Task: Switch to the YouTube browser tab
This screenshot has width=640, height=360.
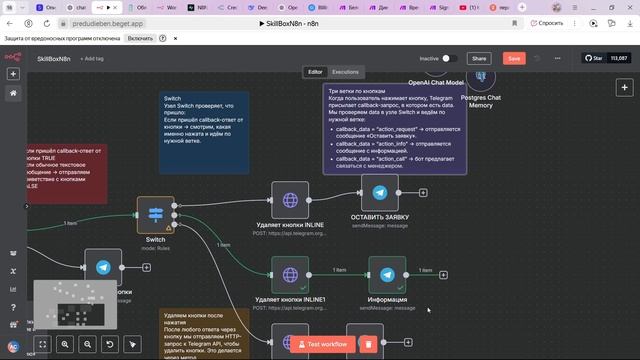Action: [x=469, y=7]
